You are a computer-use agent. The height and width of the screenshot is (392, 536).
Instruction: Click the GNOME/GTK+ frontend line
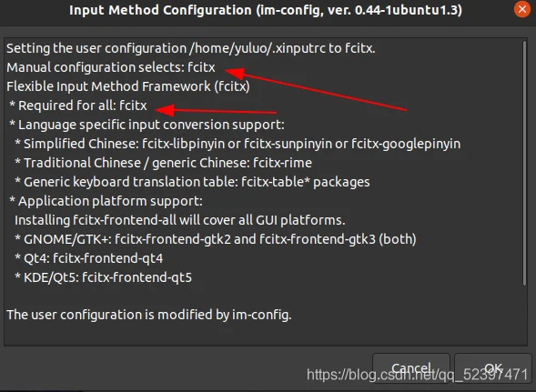coord(216,239)
